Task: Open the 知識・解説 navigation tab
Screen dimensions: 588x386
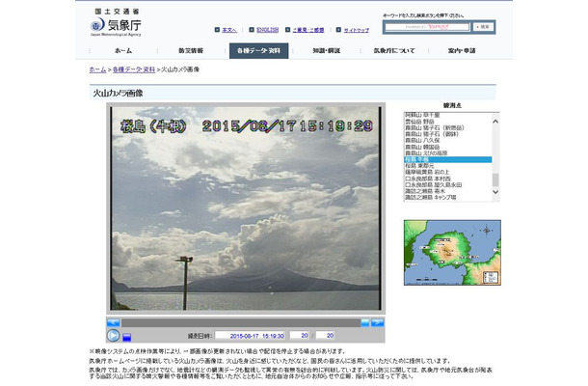Action: pyautogui.click(x=326, y=51)
